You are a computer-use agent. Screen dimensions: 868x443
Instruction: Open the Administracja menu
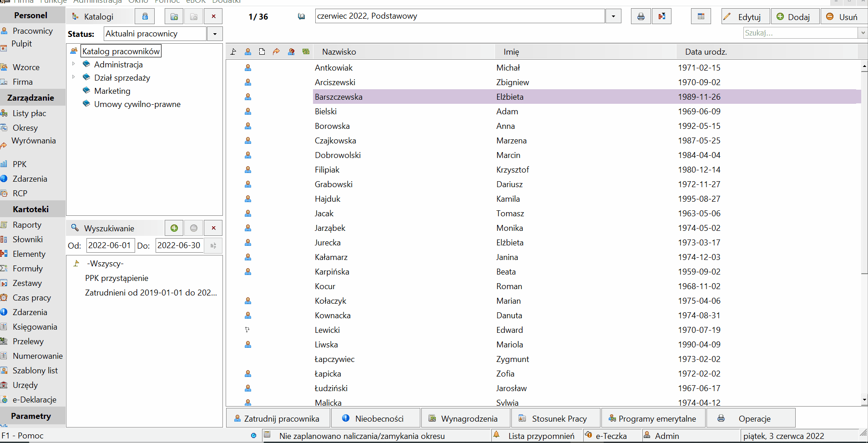[97, 2]
